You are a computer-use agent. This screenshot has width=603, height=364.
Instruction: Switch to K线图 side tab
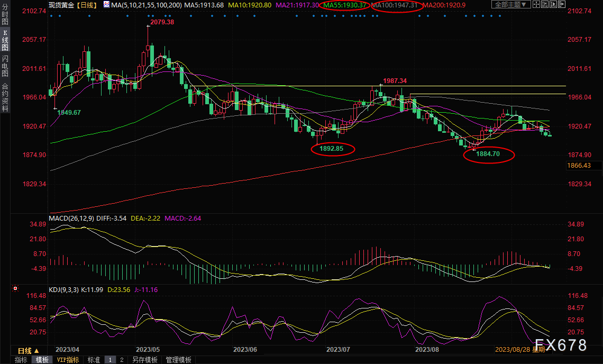tap(5, 40)
